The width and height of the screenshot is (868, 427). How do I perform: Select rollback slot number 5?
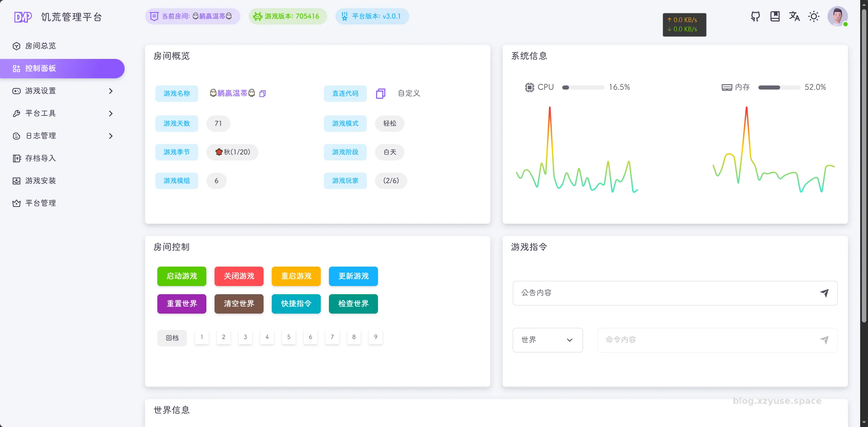289,337
